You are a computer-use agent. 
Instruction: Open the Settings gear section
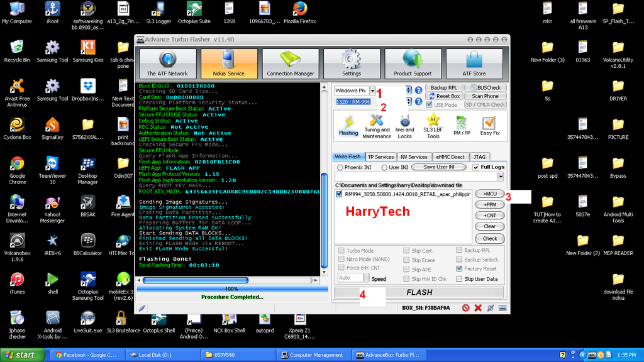pyautogui.click(x=352, y=63)
